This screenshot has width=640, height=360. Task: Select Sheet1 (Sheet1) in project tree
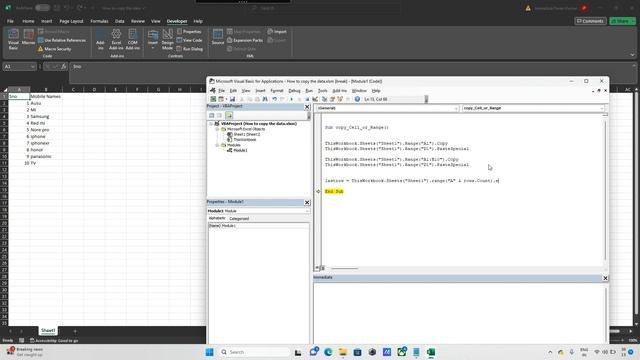point(244,134)
